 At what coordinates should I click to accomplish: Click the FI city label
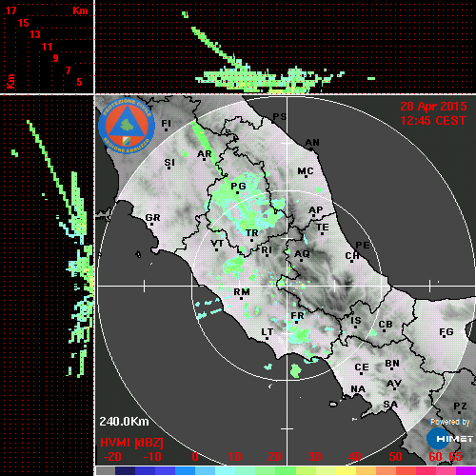pyautogui.click(x=167, y=123)
